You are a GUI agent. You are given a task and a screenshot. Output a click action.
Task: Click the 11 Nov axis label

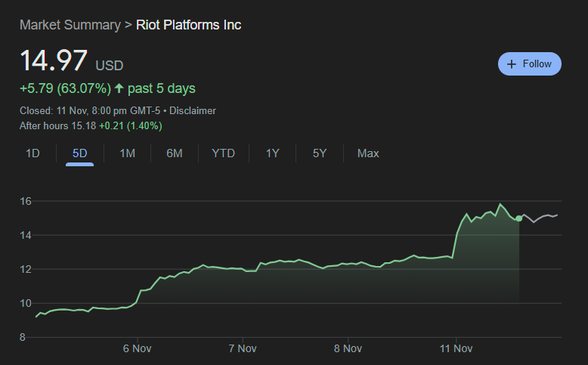tap(456, 348)
